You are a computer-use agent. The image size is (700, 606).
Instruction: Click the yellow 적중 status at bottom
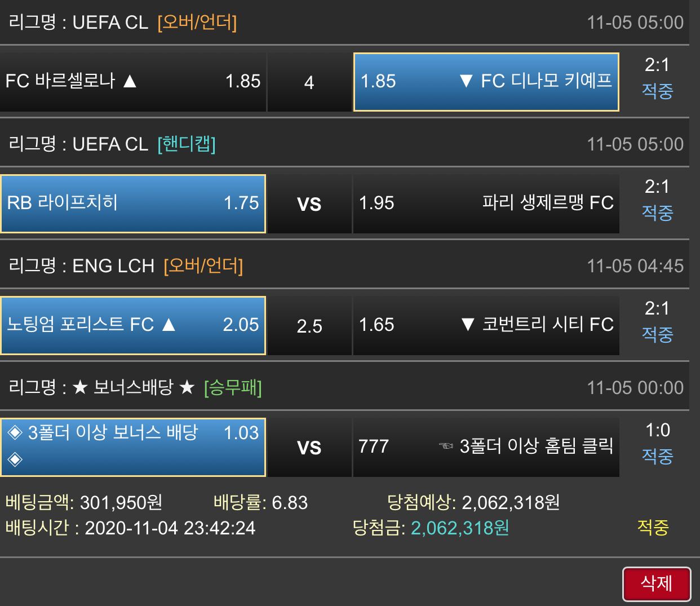pyautogui.click(x=653, y=528)
